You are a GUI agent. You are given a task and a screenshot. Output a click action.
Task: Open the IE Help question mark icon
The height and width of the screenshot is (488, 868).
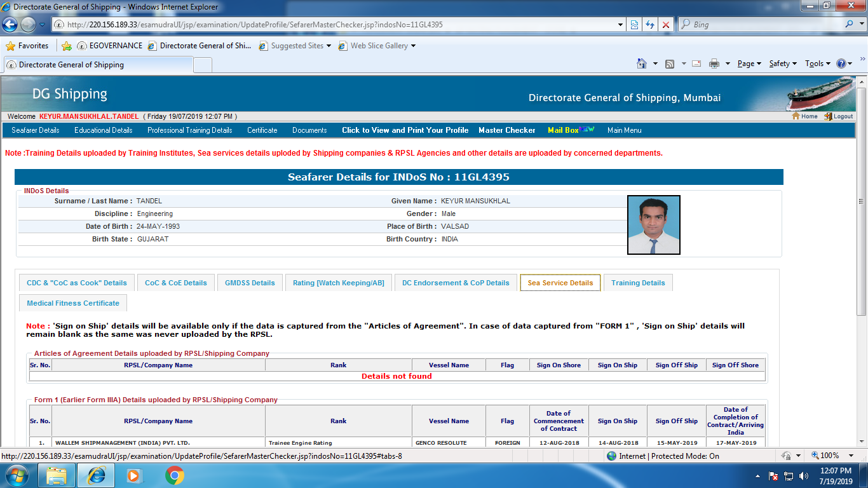coord(841,64)
